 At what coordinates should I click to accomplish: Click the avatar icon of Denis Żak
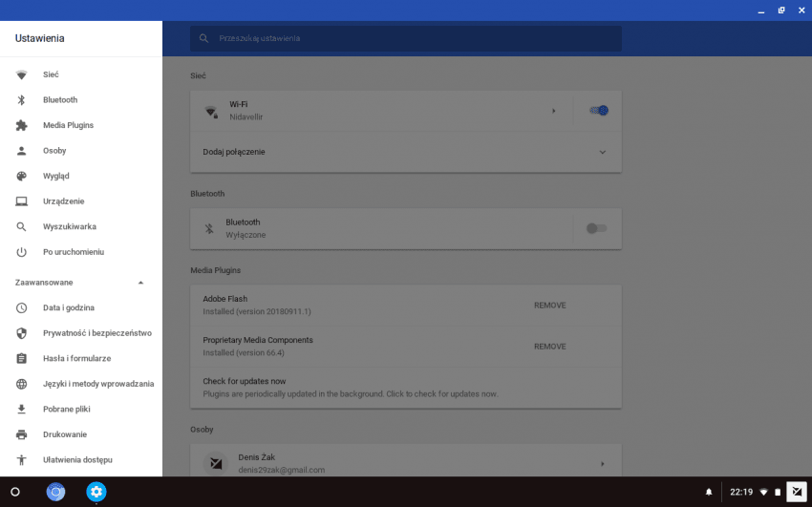click(x=216, y=463)
